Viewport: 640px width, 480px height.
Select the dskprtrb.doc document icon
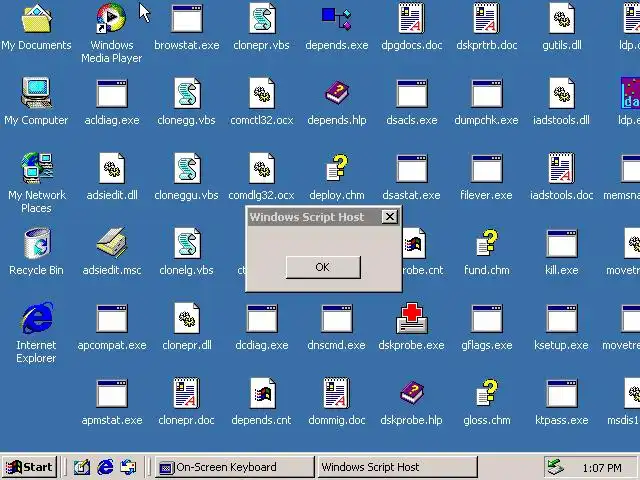pyautogui.click(x=487, y=19)
